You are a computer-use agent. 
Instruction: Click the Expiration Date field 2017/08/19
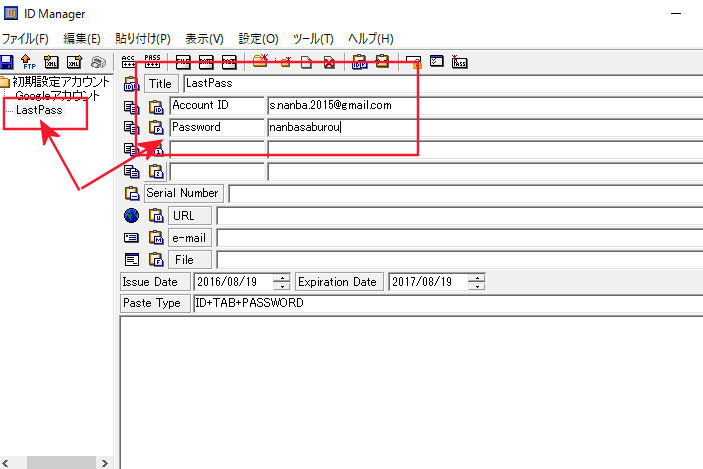[429, 282]
